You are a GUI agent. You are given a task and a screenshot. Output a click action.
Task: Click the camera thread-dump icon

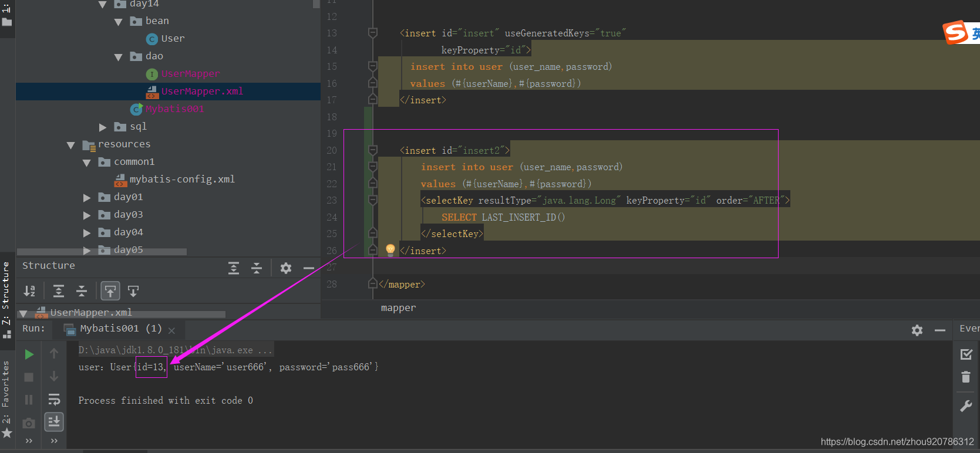tap(29, 423)
